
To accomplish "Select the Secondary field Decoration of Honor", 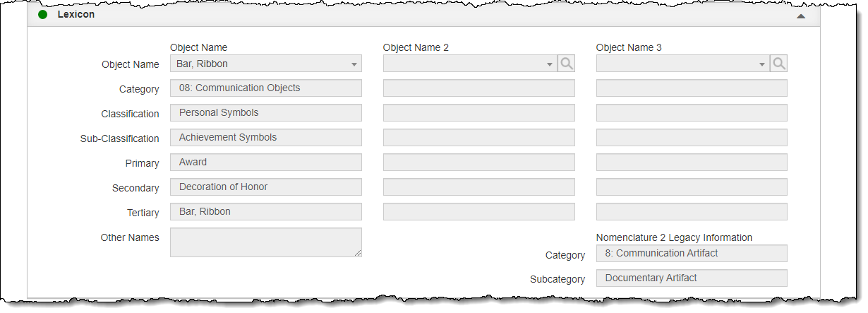I will point(265,187).
